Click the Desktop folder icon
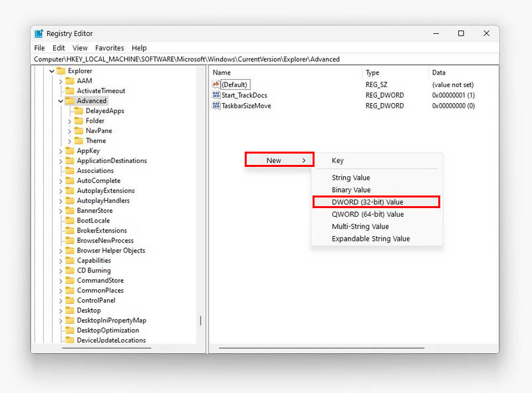Image resolution: width=532 pixels, height=393 pixels. [x=70, y=310]
